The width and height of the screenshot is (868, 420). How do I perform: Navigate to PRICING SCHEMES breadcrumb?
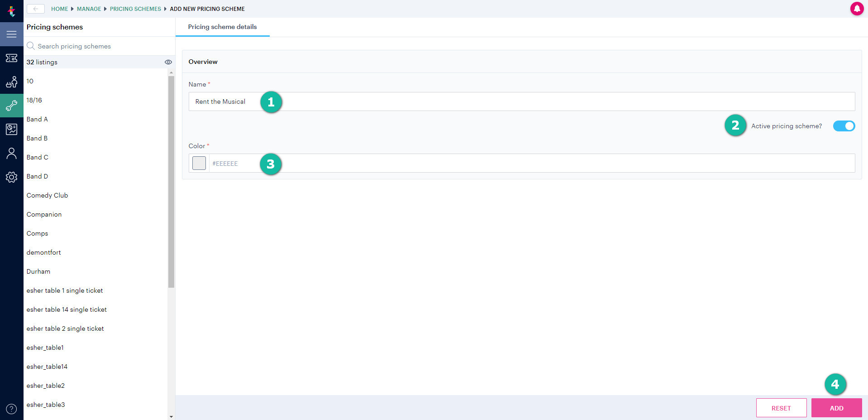point(135,9)
